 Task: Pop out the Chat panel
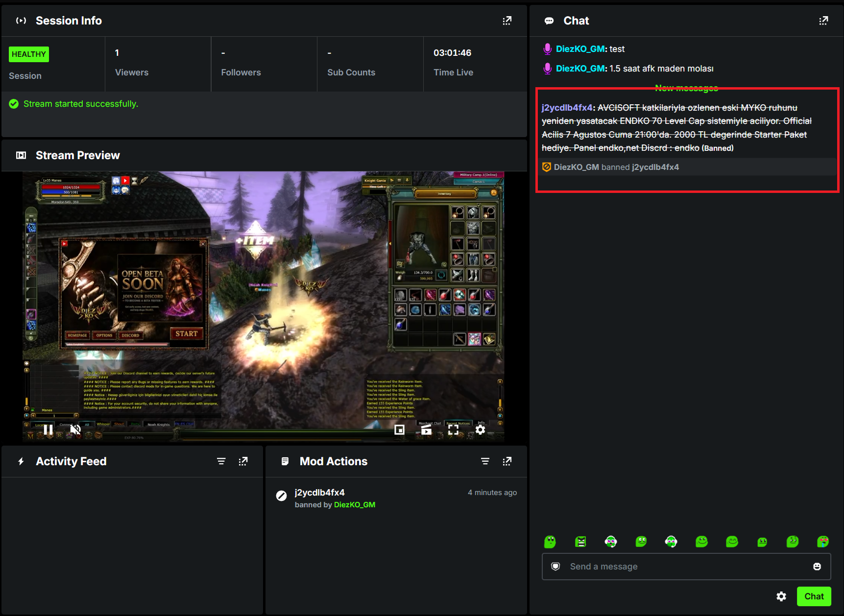[823, 21]
